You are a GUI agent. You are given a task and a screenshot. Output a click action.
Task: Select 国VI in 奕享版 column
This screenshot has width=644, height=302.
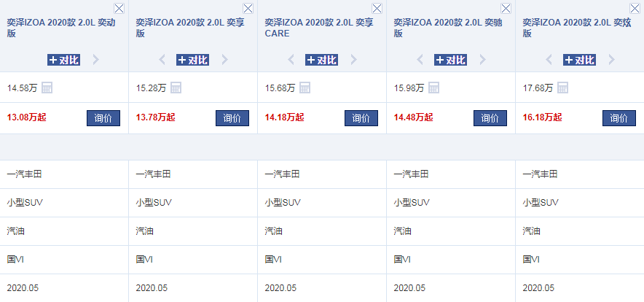coord(144,260)
